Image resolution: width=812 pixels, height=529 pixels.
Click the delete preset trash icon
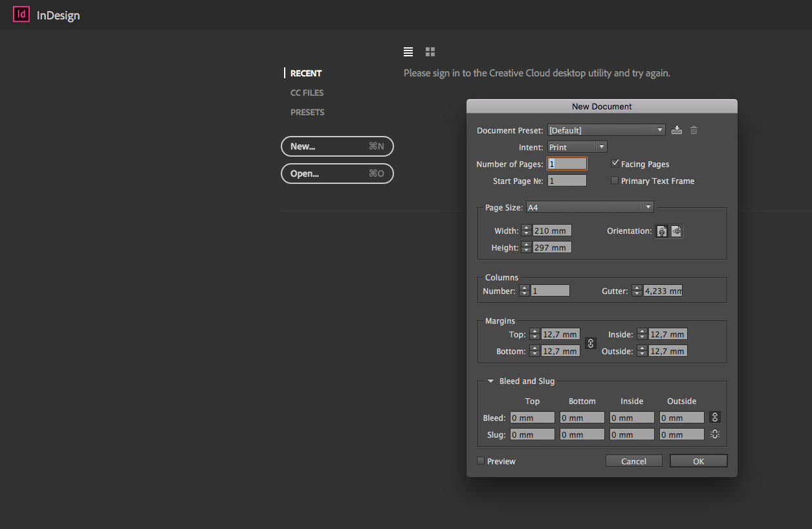coord(694,130)
